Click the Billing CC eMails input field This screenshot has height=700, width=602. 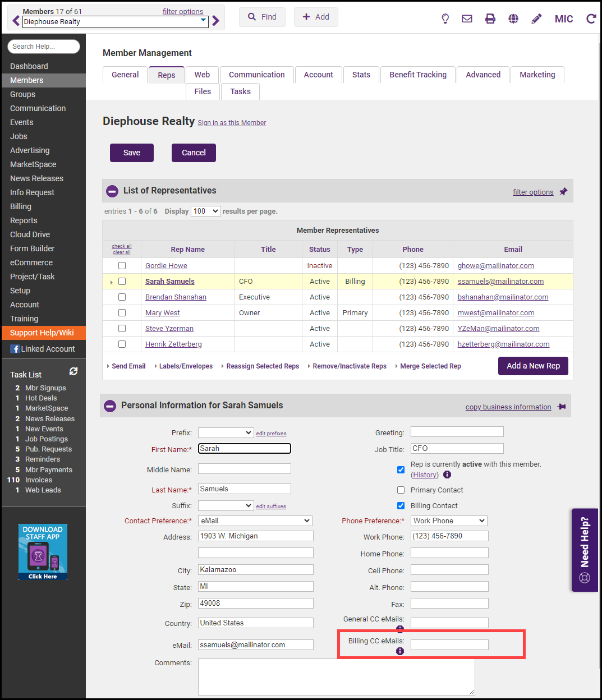click(449, 645)
